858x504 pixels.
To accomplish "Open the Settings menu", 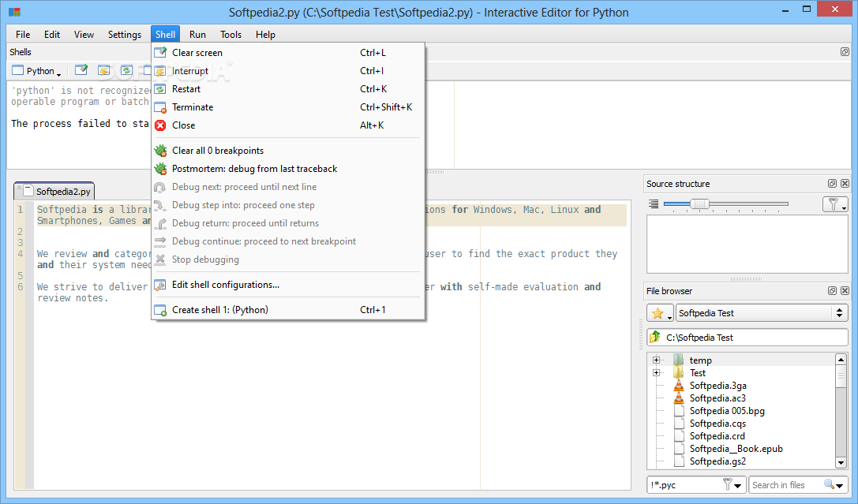I will pyautogui.click(x=124, y=35).
